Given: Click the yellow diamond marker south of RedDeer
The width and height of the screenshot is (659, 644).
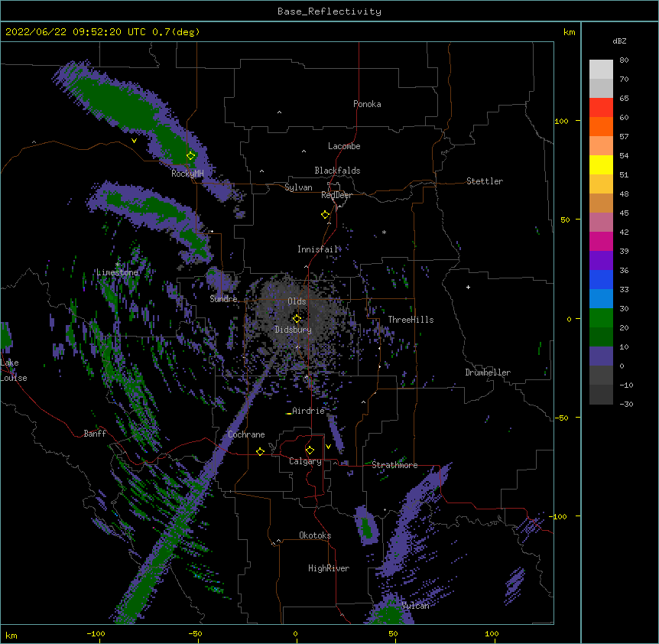Looking at the screenshot, I should pyautogui.click(x=326, y=215).
